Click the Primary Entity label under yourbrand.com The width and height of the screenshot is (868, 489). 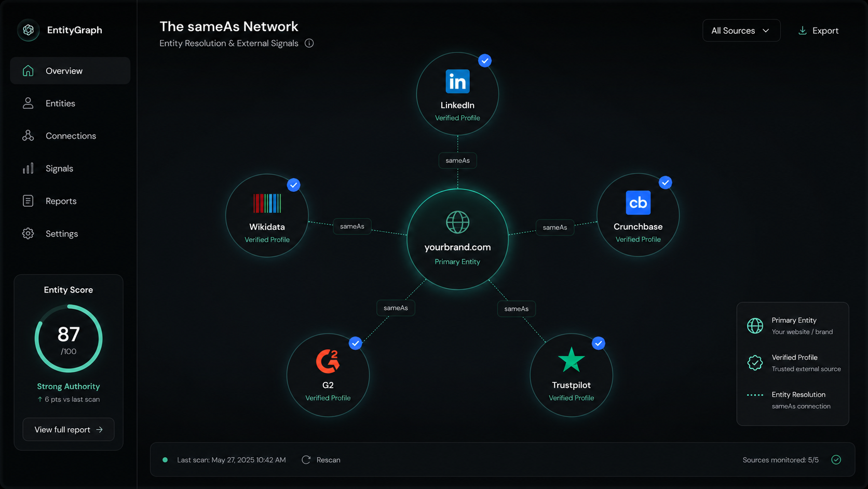click(457, 262)
